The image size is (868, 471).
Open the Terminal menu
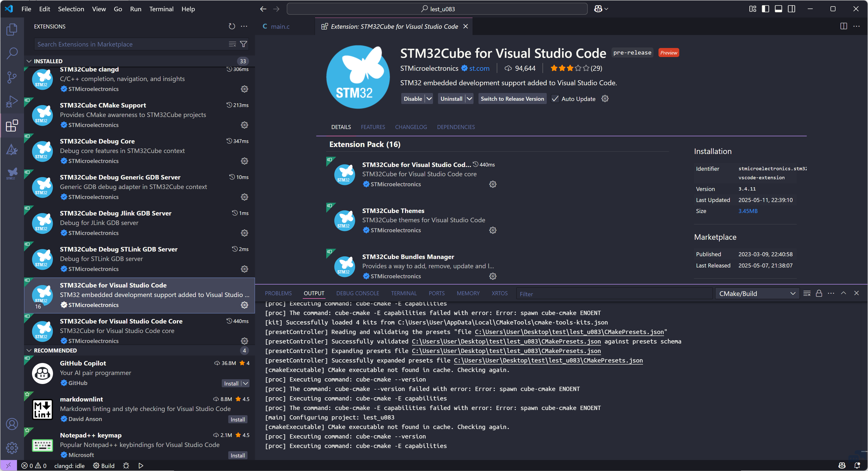click(161, 9)
